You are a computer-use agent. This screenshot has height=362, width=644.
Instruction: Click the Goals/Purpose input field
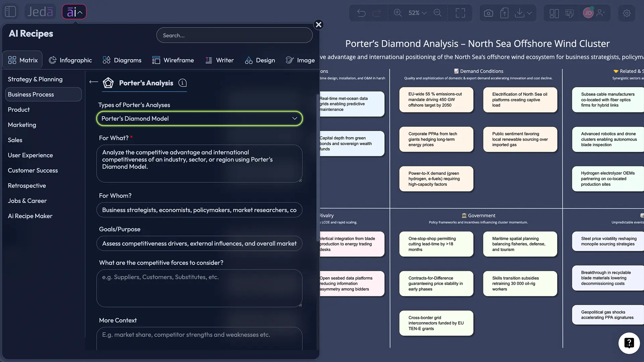point(200,243)
